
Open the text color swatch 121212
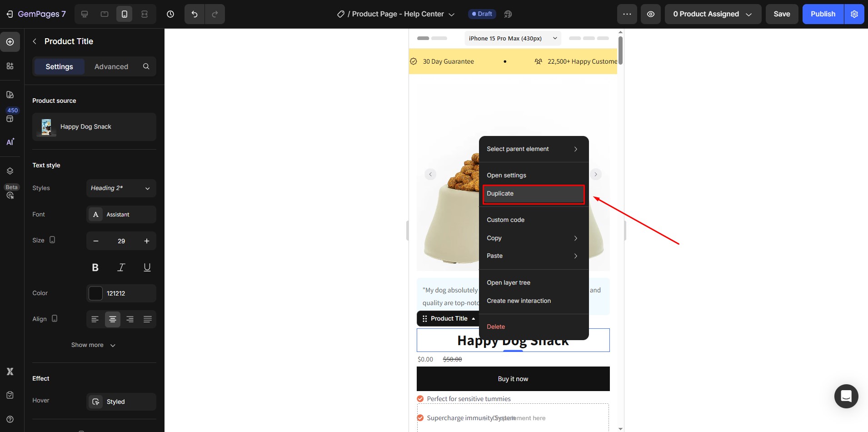coord(95,293)
